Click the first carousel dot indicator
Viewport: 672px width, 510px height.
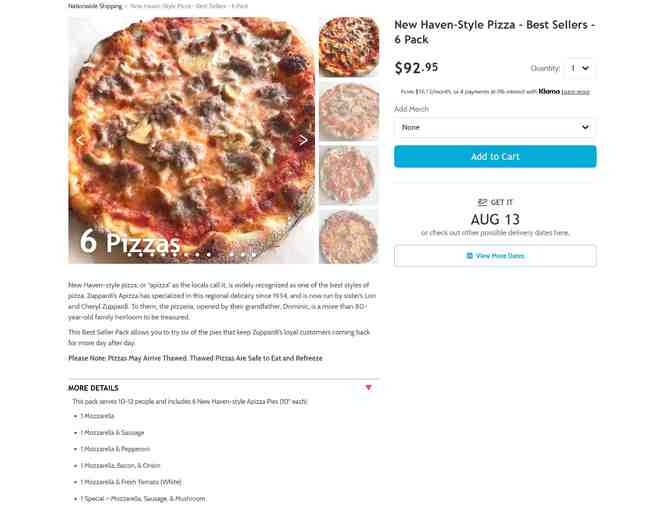pos(129,255)
